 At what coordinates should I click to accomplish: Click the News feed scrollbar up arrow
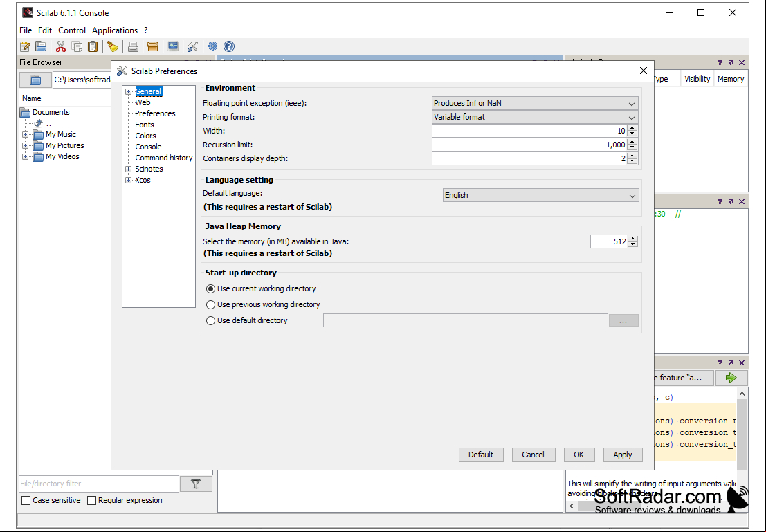(742, 394)
